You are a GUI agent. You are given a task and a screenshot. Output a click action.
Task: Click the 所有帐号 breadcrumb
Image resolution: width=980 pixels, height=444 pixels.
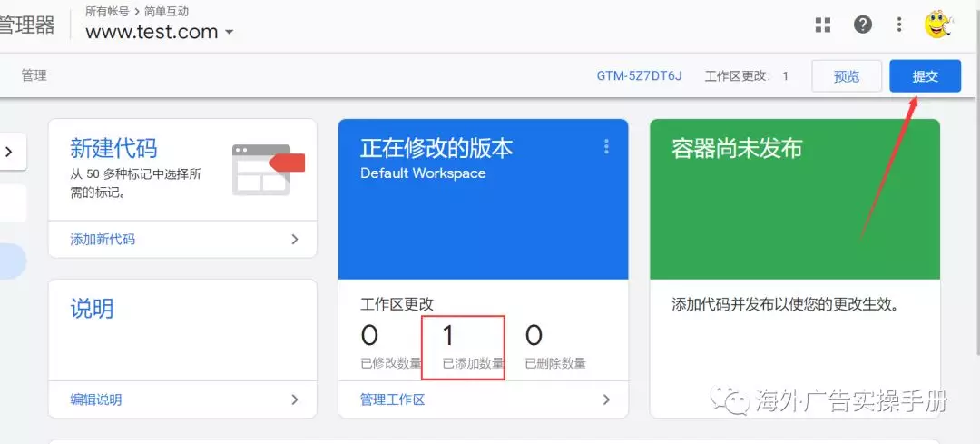coord(107,11)
